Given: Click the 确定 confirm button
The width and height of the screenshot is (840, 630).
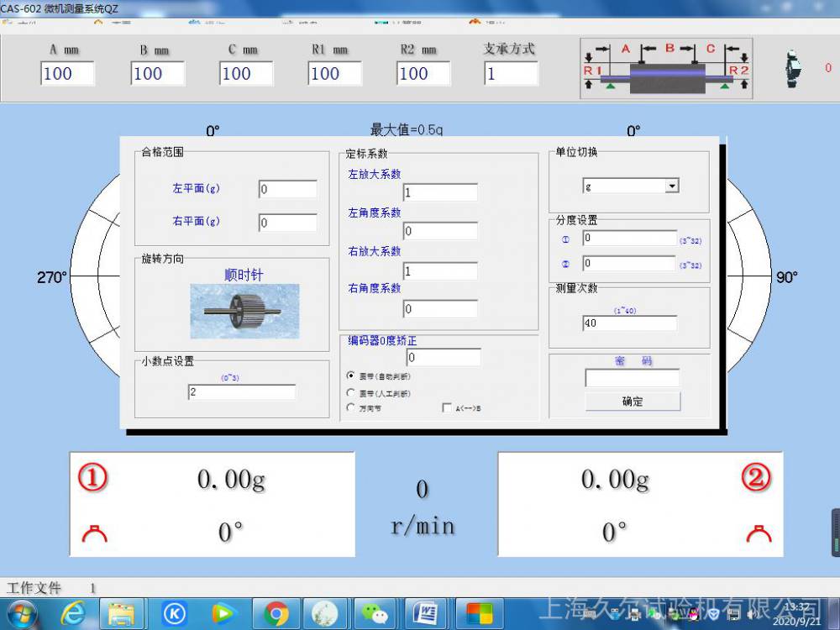Looking at the screenshot, I should [633, 402].
